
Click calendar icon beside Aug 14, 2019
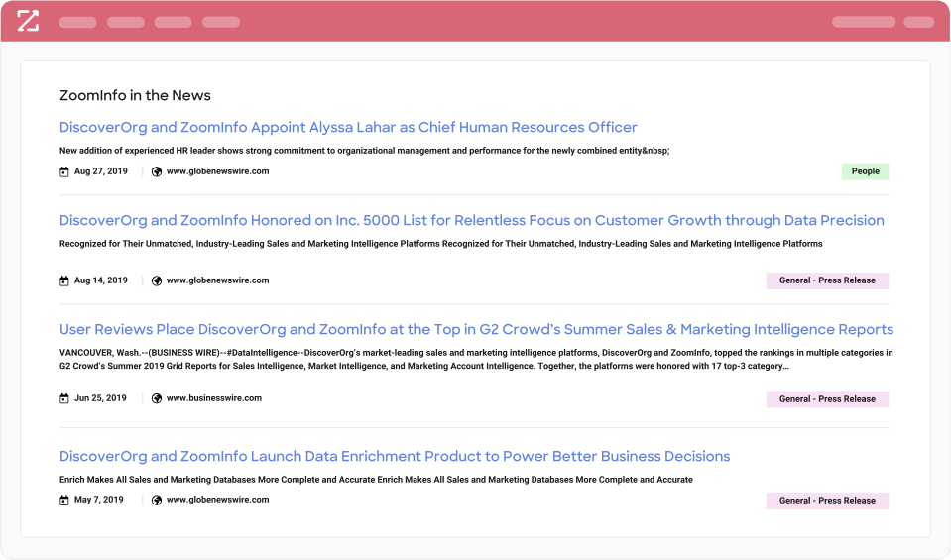[x=64, y=280]
